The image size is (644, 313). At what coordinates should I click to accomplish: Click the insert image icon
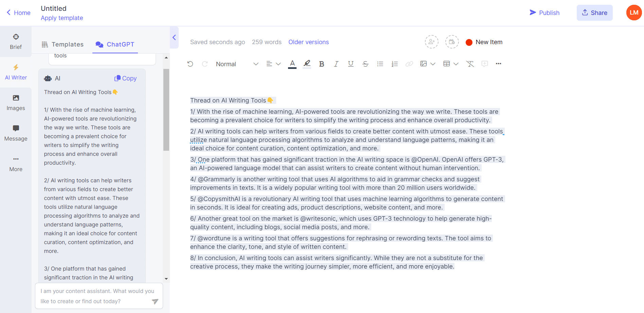(424, 64)
